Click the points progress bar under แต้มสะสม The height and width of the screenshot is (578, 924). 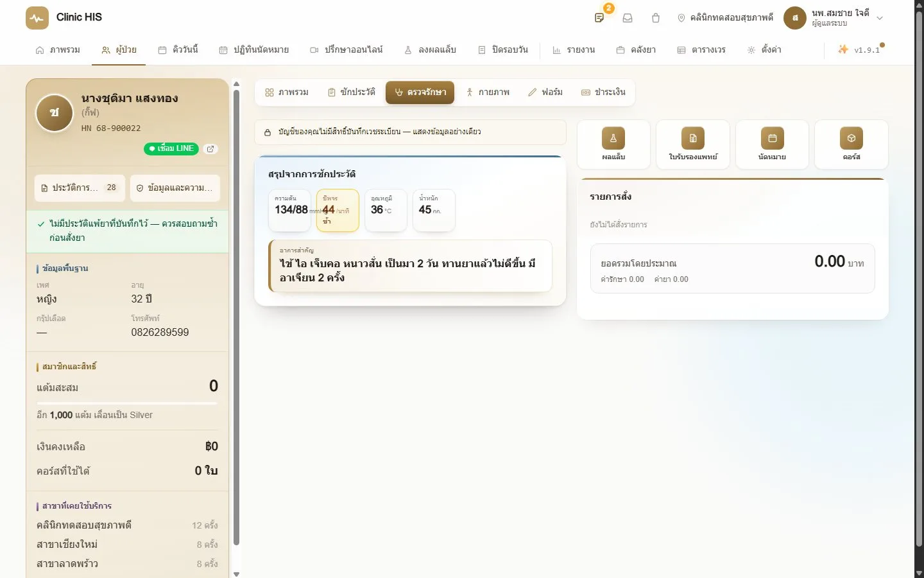click(x=127, y=403)
